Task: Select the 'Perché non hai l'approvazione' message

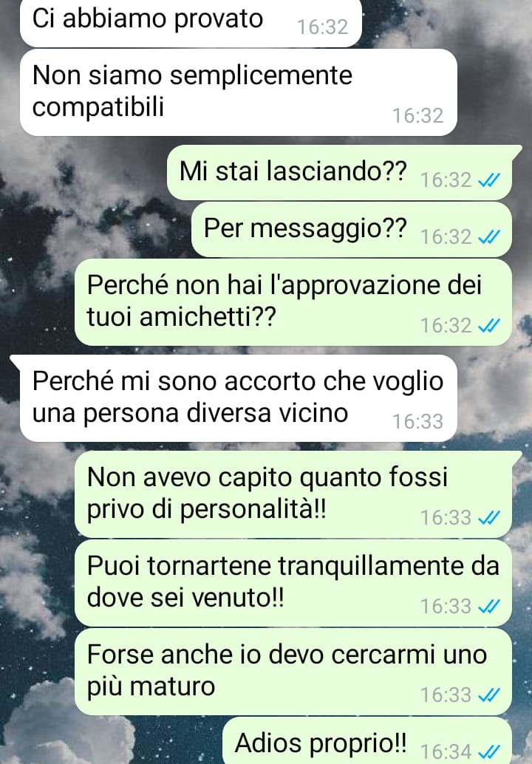Action: (x=293, y=302)
